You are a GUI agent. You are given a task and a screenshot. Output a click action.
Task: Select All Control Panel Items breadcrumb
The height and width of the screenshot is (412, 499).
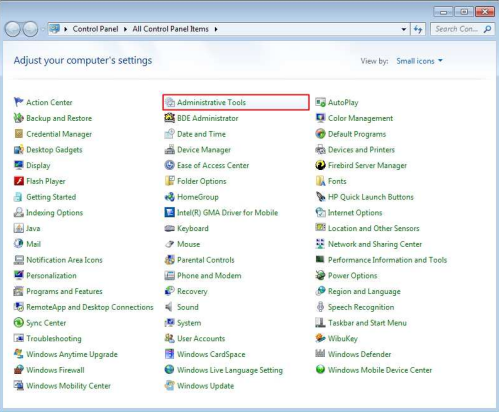(x=170, y=29)
